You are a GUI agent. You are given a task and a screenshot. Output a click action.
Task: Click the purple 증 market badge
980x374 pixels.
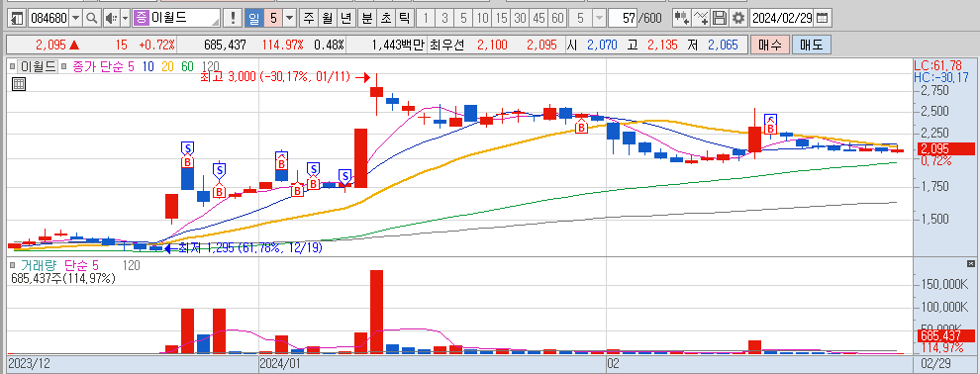(142, 18)
